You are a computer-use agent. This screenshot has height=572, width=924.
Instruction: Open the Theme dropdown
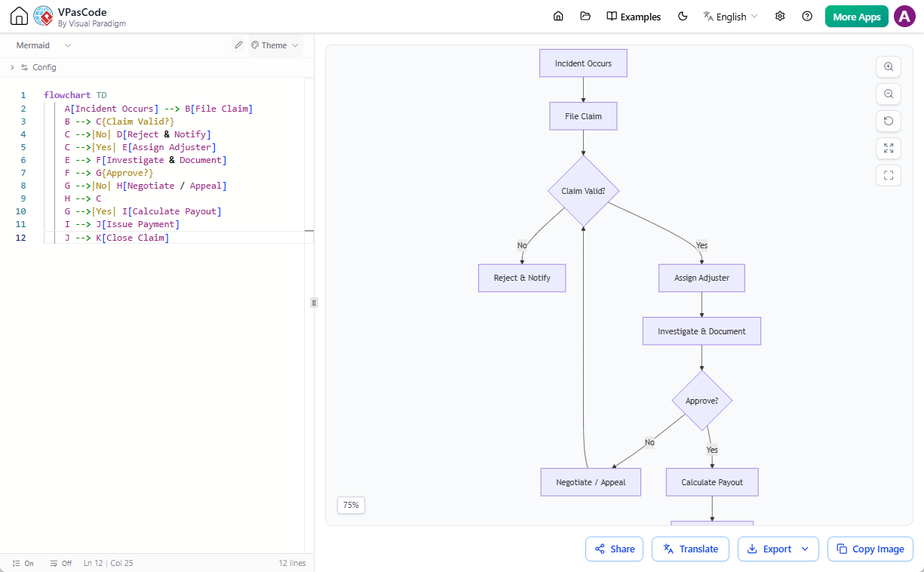coord(275,45)
